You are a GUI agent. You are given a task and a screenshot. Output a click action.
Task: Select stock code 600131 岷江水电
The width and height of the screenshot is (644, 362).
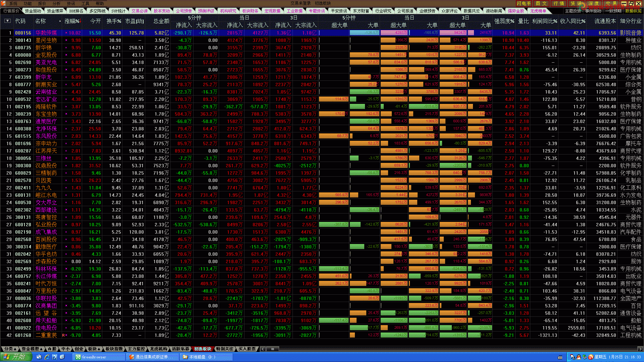(x=322, y=195)
